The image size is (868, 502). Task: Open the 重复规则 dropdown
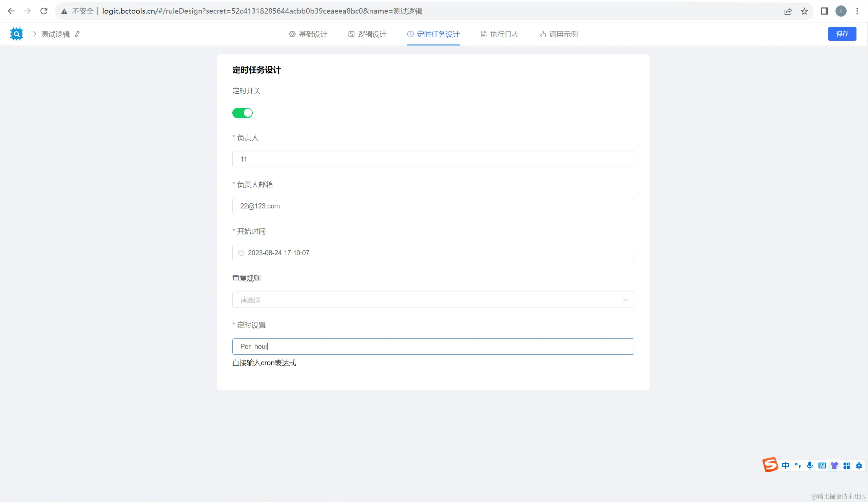[x=433, y=300]
